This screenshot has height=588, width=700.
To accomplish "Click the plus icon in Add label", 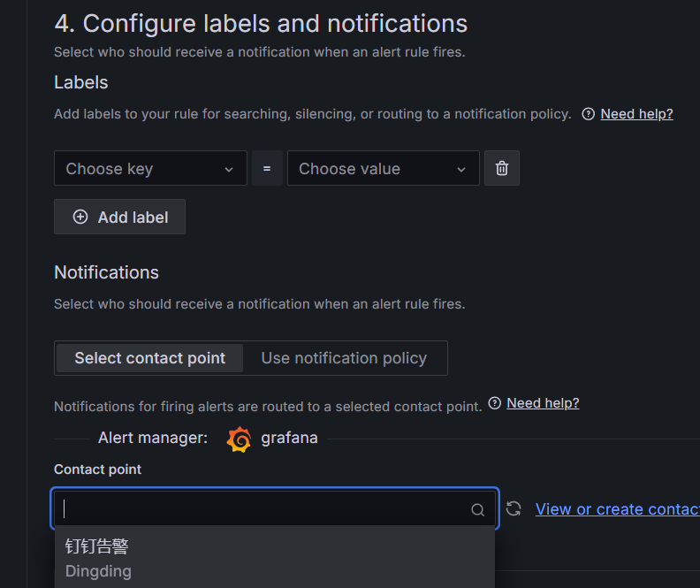I will coord(80,217).
